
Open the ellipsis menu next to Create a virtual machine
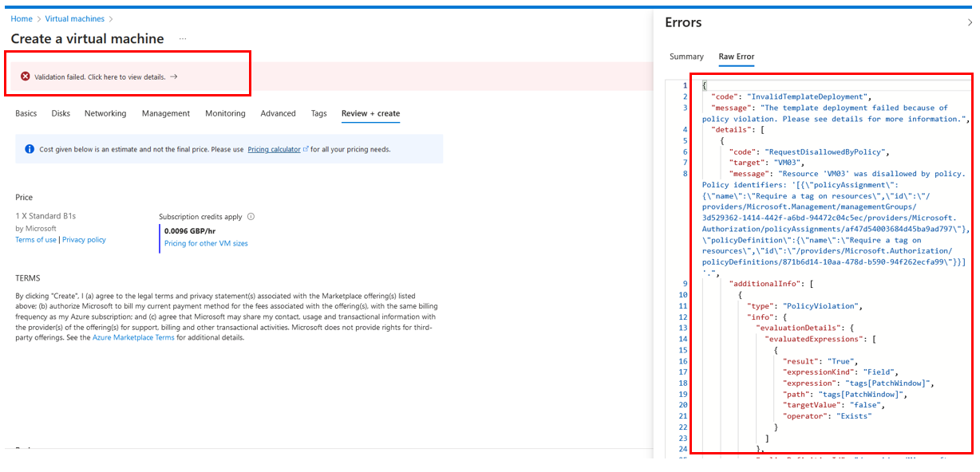[x=183, y=38]
